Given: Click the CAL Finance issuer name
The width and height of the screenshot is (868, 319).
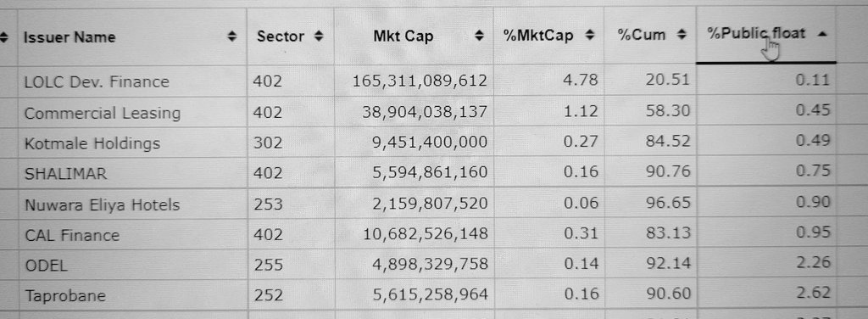Looking at the screenshot, I should 72,235.
